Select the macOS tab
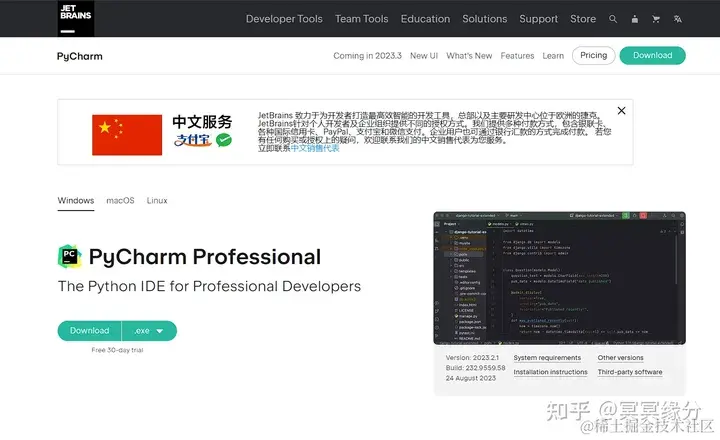The width and height of the screenshot is (720, 440). pyautogui.click(x=120, y=201)
